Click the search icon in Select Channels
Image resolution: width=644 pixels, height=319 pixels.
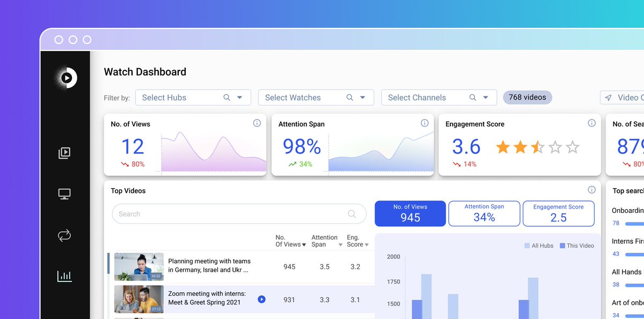coord(473,98)
